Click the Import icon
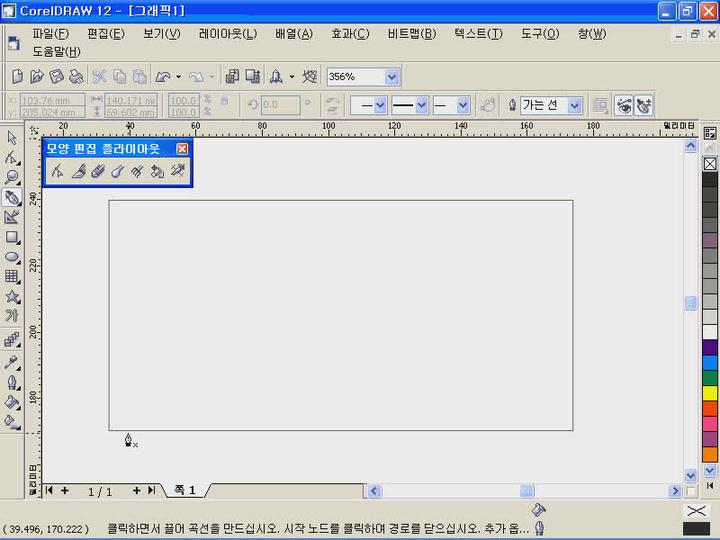 click(x=232, y=76)
